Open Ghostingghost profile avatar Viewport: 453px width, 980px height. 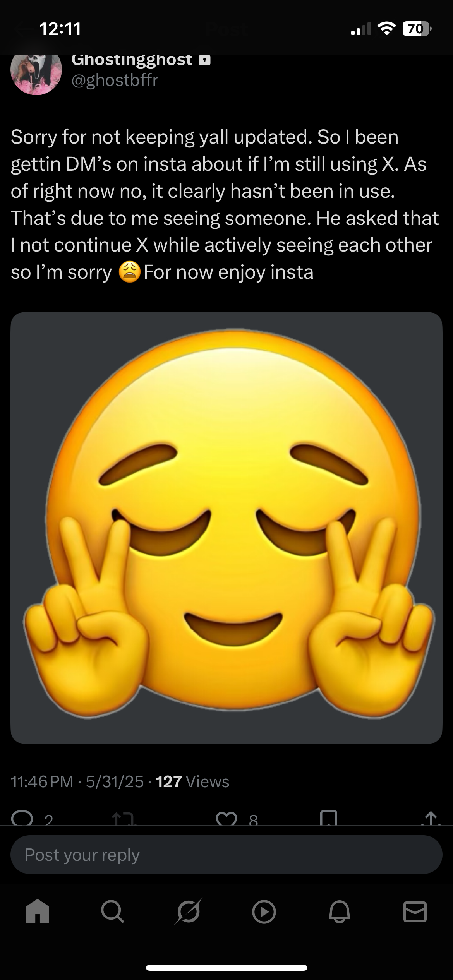(36, 74)
